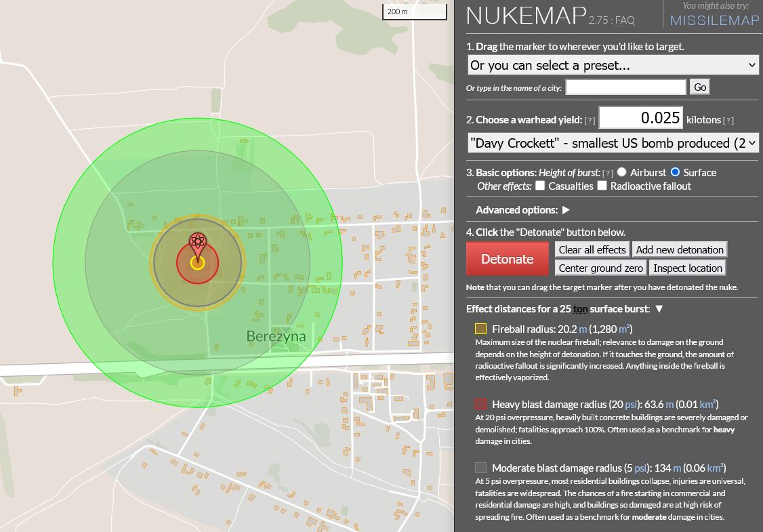Click the underlined 'ton' link in effect distances heading
This screenshot has height=532, width=763.
pos(580,309)
